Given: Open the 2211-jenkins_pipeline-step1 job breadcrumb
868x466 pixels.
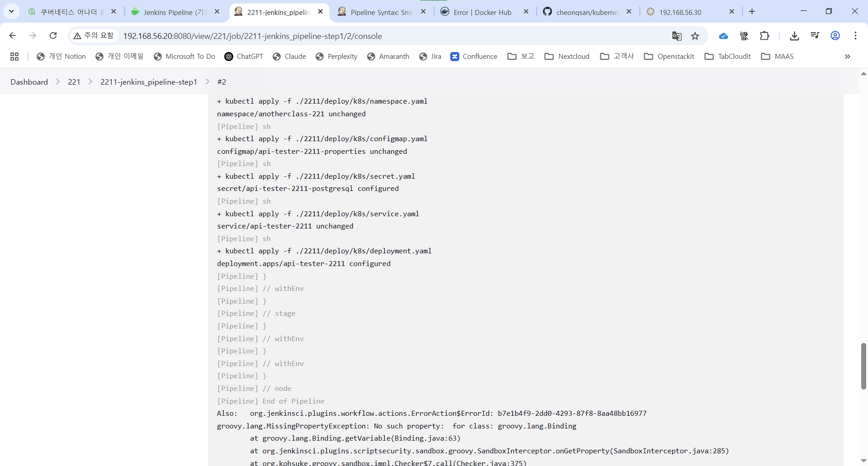Looking at the screenshot, I should tap(149, 82).
